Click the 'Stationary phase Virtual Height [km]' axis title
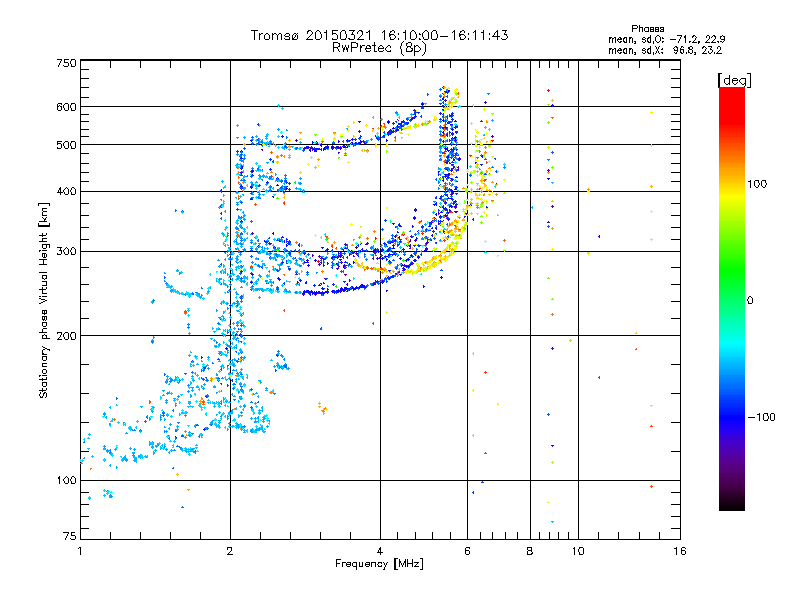The image size is (800, 600). 44,300
